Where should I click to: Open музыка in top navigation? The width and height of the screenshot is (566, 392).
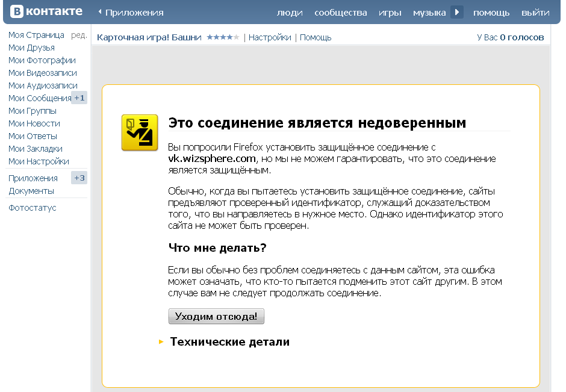pyautogui.click(x=429, y=13)
